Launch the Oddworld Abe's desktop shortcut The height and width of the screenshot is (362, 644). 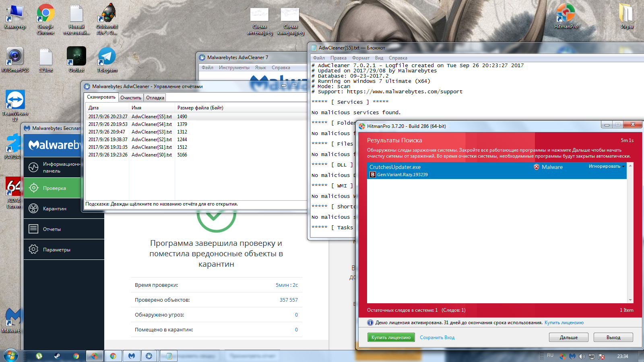coord(107,19)
